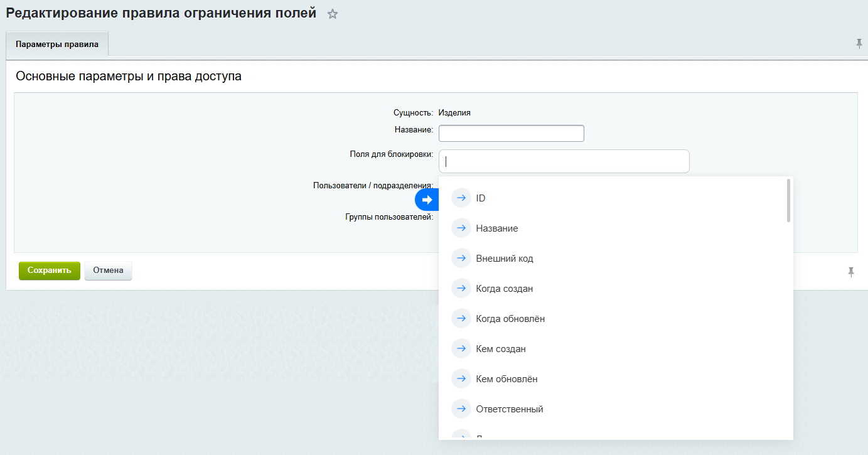Choose Кем обновлён in the field list
Viewport: 868px width, 455px height.
(x=614, y=378)
